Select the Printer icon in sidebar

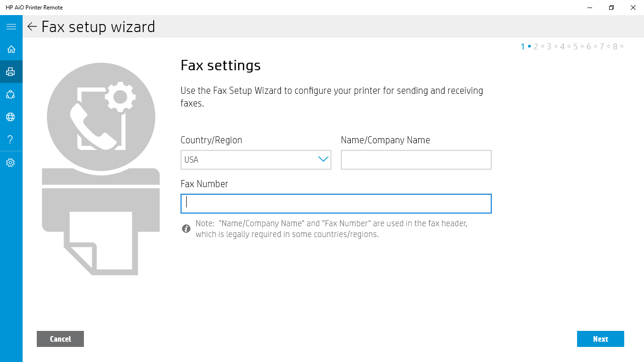(11, 72)
